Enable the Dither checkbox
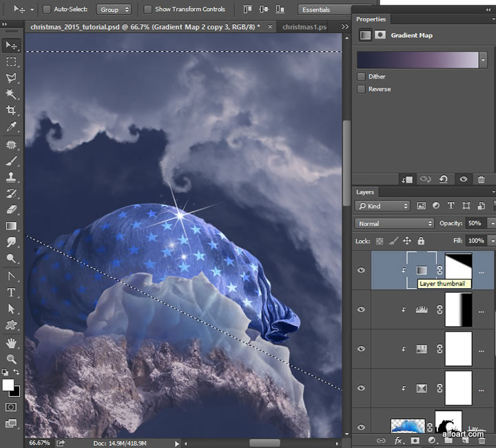The width and height of the screenshot is (496, 448). [361, 77]
